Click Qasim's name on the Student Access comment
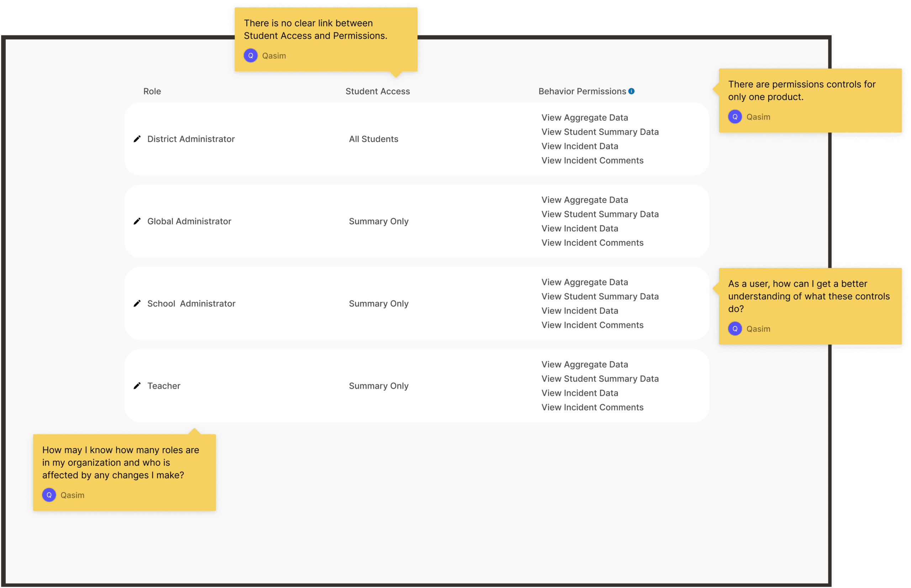 point(274,56)
